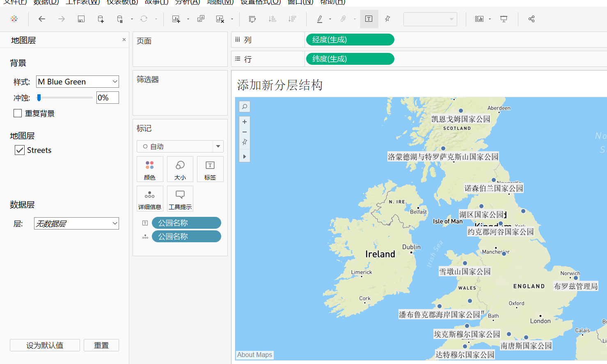Open the 设置格式(O) menu

(261, 2)
